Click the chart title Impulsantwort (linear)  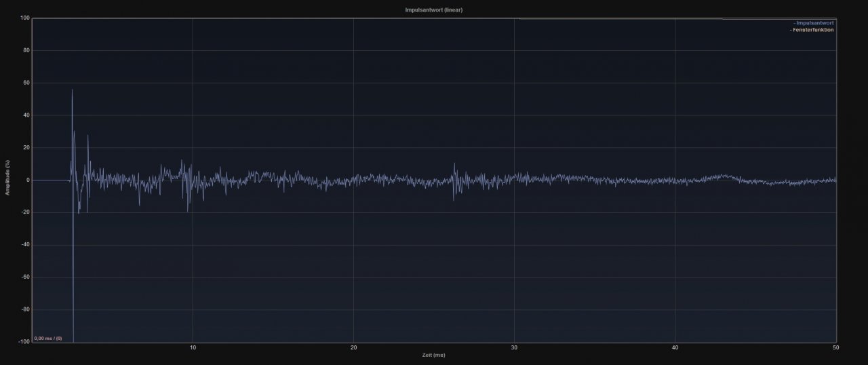pos(434,10)
